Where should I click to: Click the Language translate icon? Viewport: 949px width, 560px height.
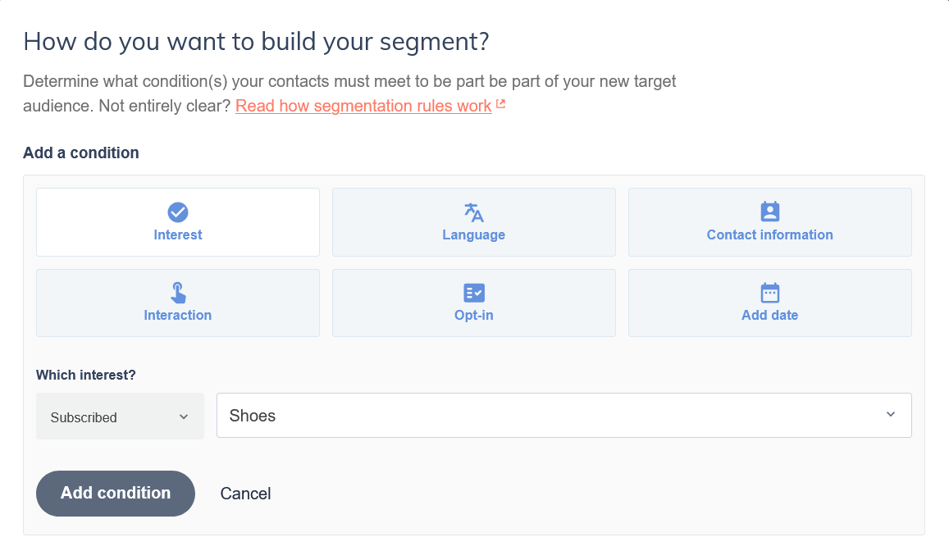[x=474, y=212]
